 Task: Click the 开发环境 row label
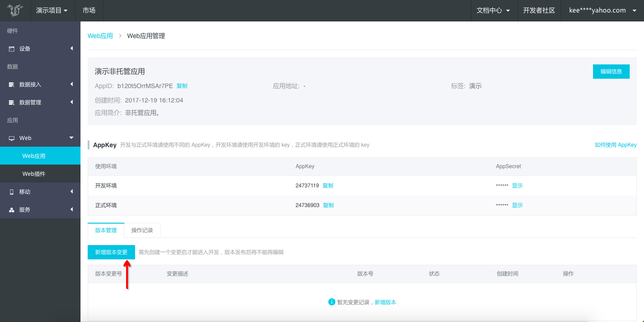[106, 186]
